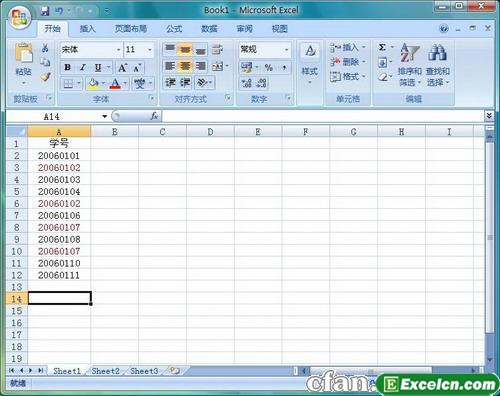Open the Name Box dropdown arrow
This screenshot has width=500, height=396.
point(105,117)
